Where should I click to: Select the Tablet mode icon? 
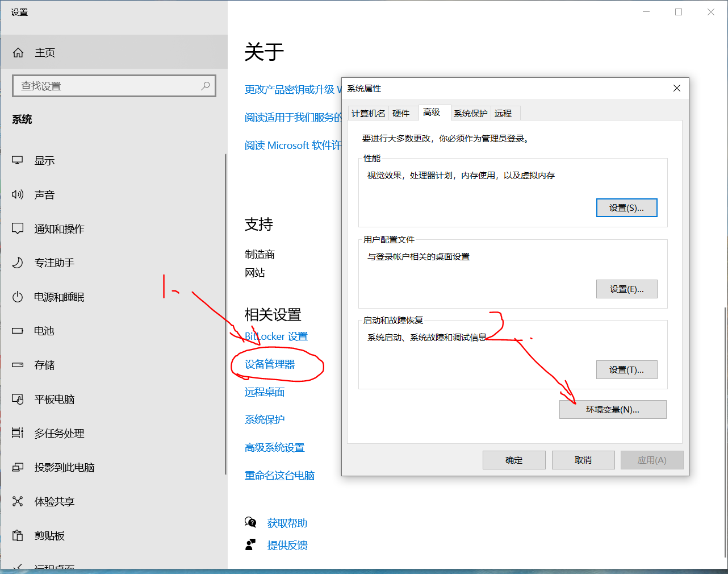pyautogui.click(x=18, y=399)
